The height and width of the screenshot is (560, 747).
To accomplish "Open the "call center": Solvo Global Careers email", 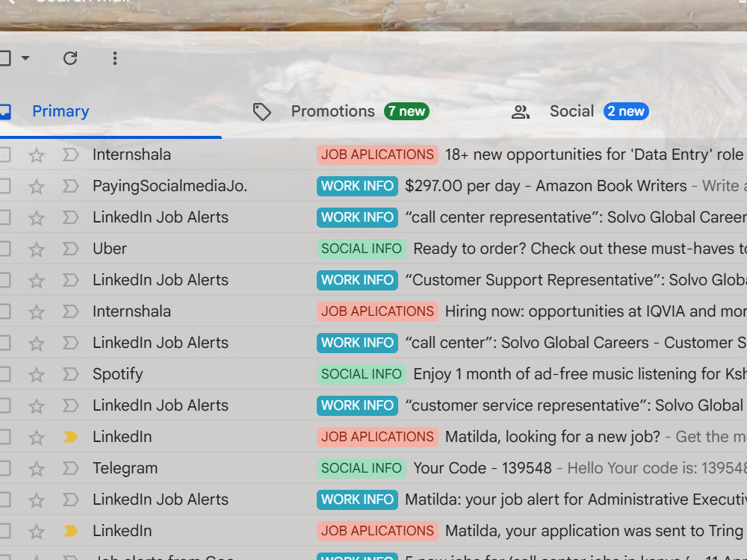I will point(575,343).
